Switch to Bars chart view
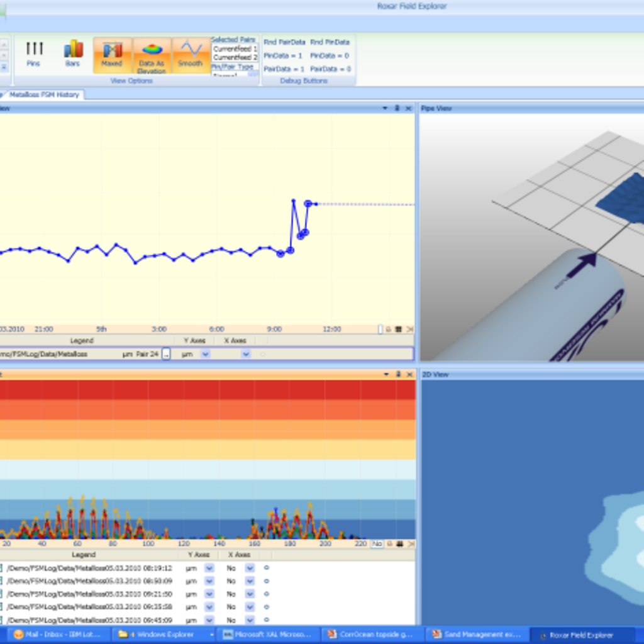The width and height of the screenshot is (644, 644). [73, 53]
